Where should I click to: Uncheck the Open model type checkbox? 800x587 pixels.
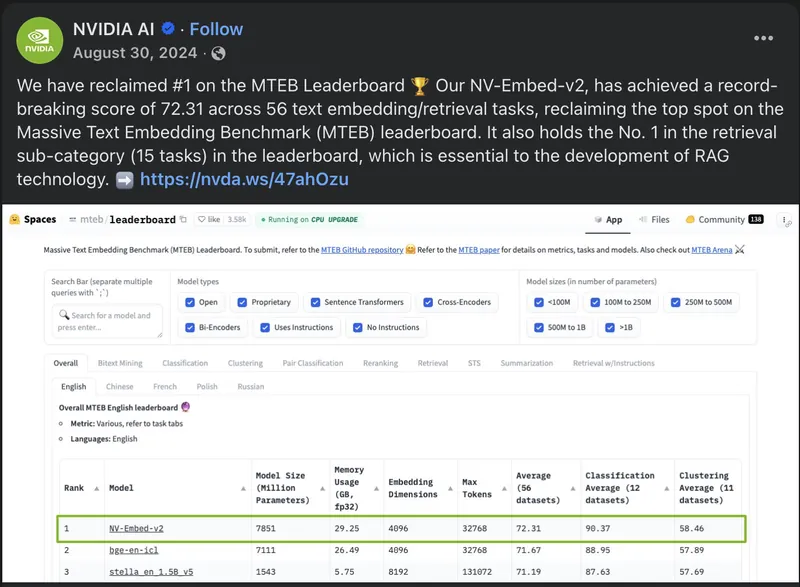point(190,302)
